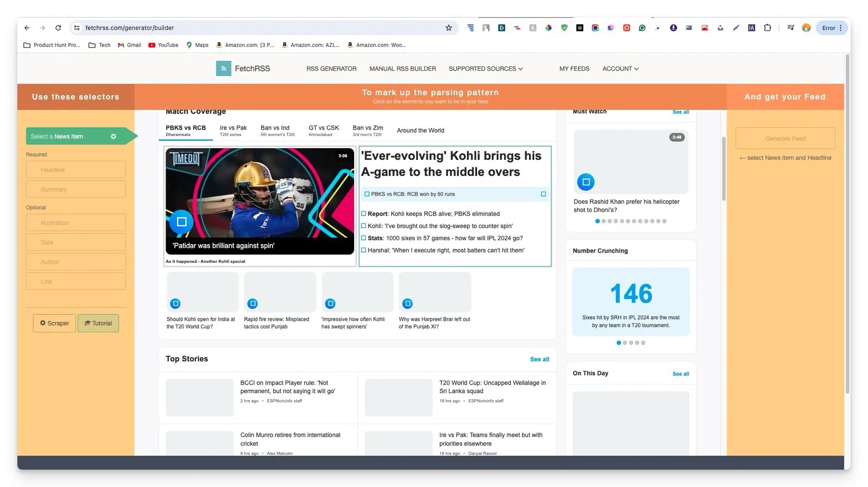Toggle the selector on 'Impressive how often Kohli' card

[x=330, y=303]
